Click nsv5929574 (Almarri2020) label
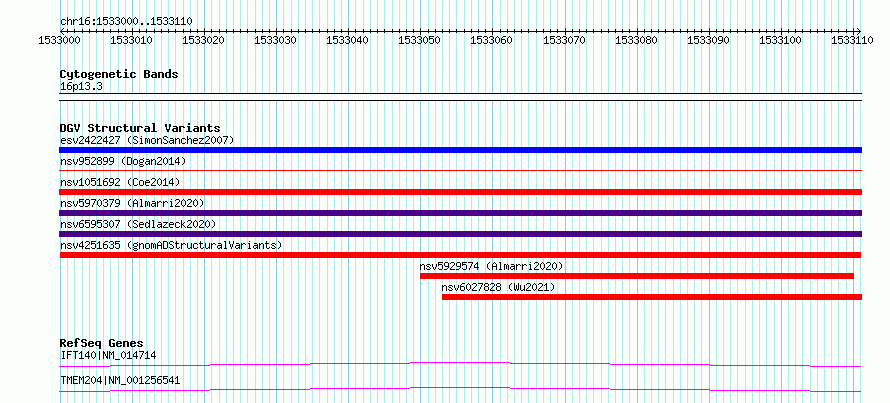Image resolution: width=890 pixels, height=403 pixels. point(492,266)
